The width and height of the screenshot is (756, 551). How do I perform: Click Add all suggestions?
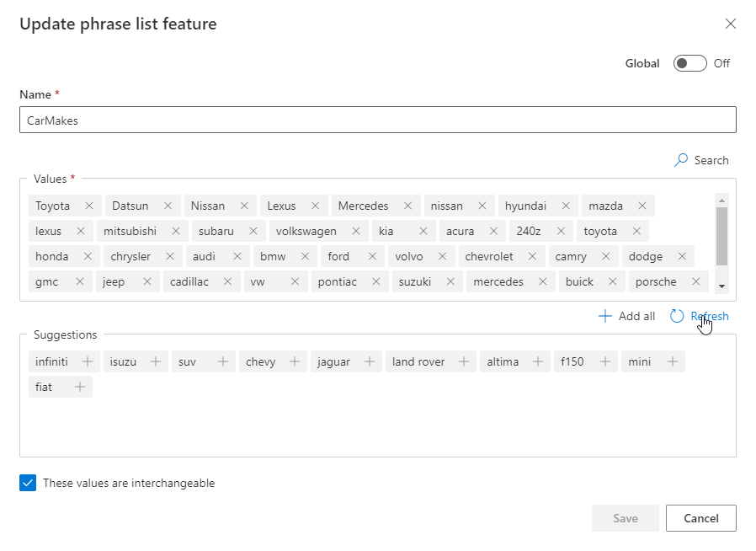point(626,317)
